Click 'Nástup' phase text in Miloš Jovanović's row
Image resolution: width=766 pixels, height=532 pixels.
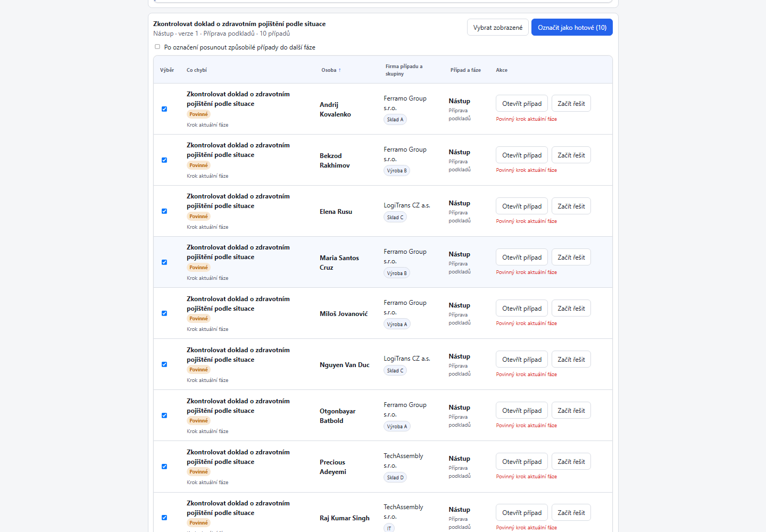(x=459, y=305)
